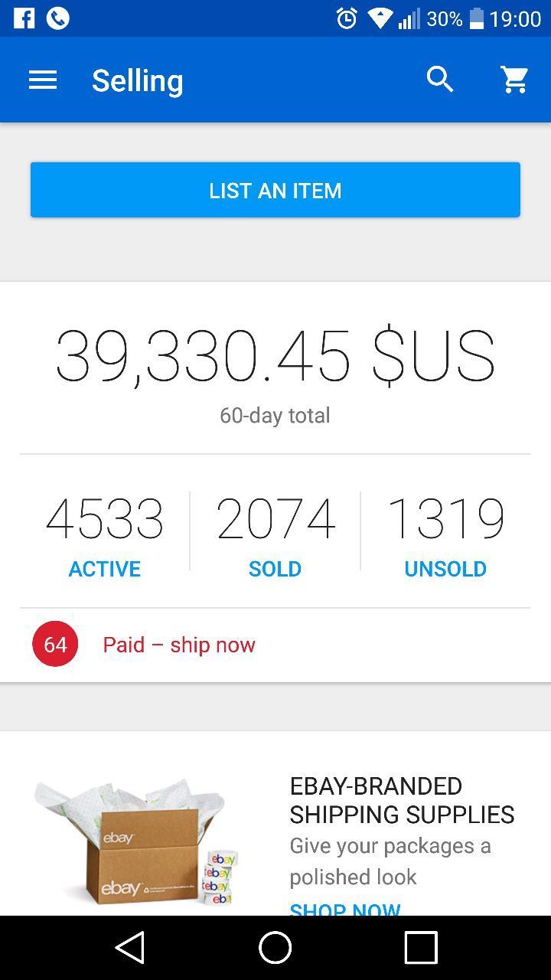Open recent apps overview button
The height and width of the screenshot is (980, 551).
coord(420,948)
